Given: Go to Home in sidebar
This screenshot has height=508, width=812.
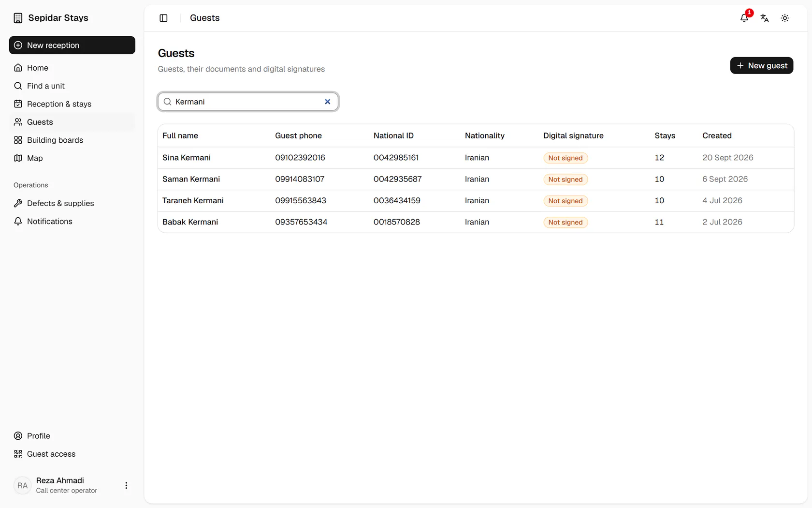Looking at the screenshot, I should [72, 68].
